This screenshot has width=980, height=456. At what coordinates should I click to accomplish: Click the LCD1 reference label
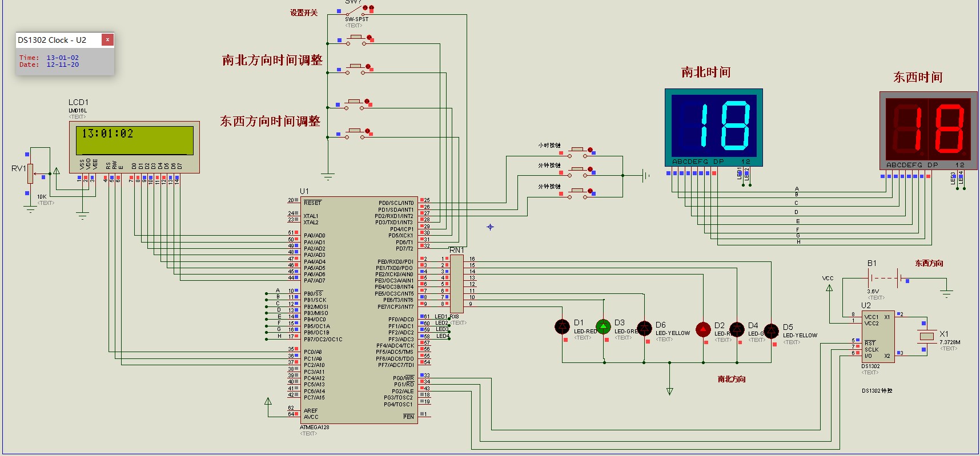pyautogui.click(x=79, y=102)
